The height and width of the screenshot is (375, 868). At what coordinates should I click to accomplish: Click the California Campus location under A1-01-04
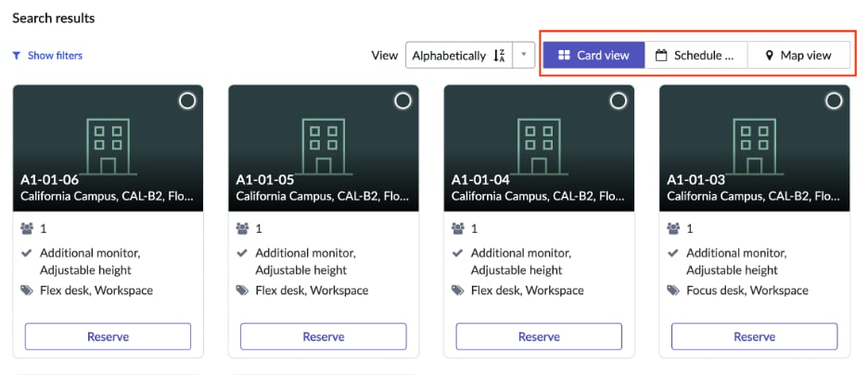(x=538, y=196)
